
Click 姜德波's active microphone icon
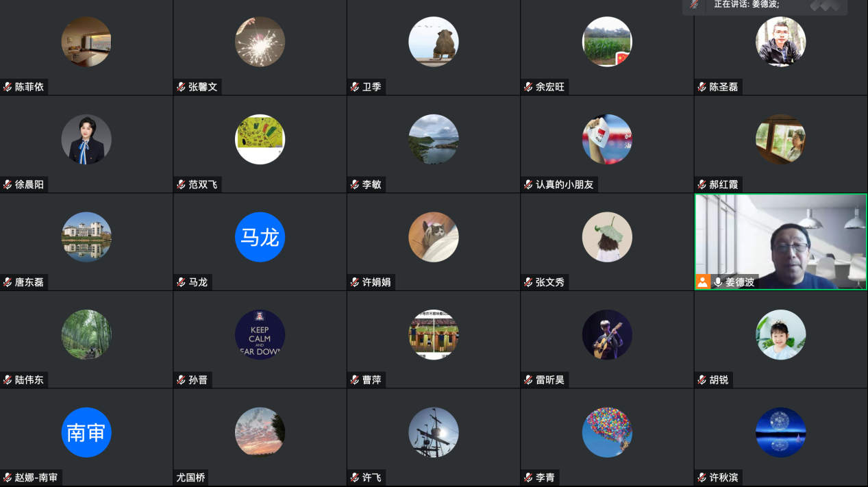[718, 282]
